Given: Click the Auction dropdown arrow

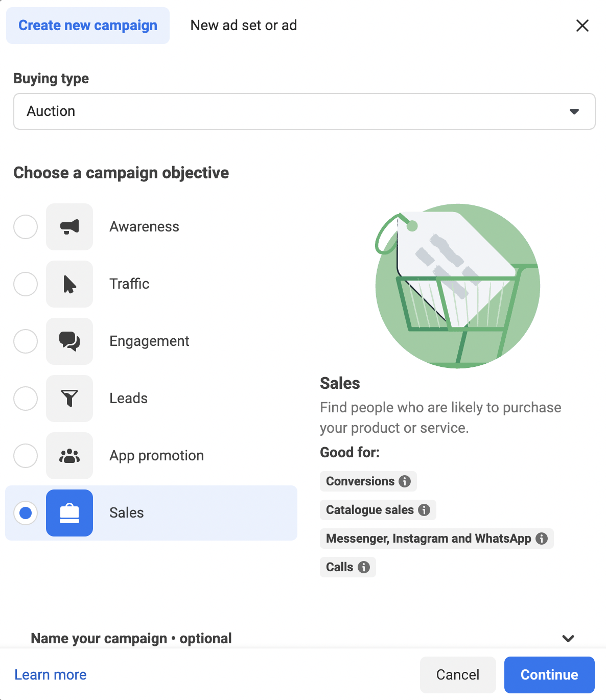Looking at the screenshot, I should click(574, 111).
